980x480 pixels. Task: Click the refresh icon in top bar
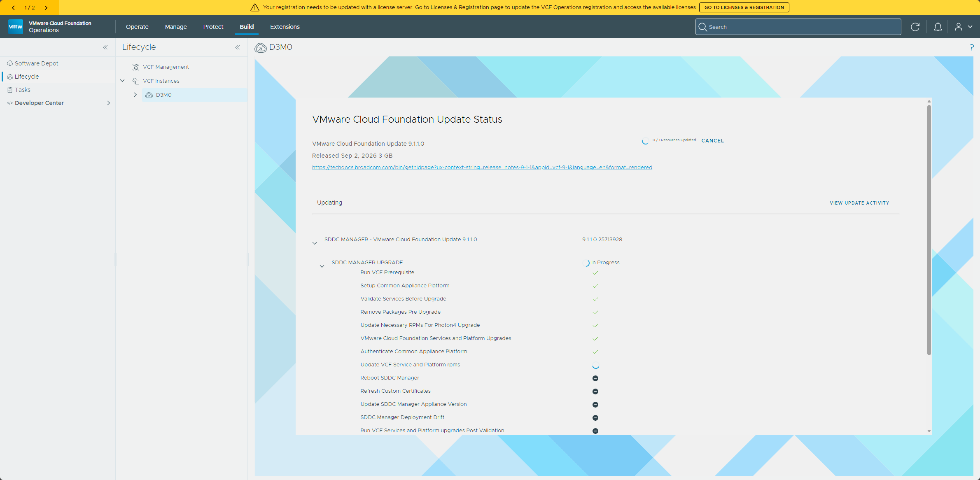pos(915,27)
